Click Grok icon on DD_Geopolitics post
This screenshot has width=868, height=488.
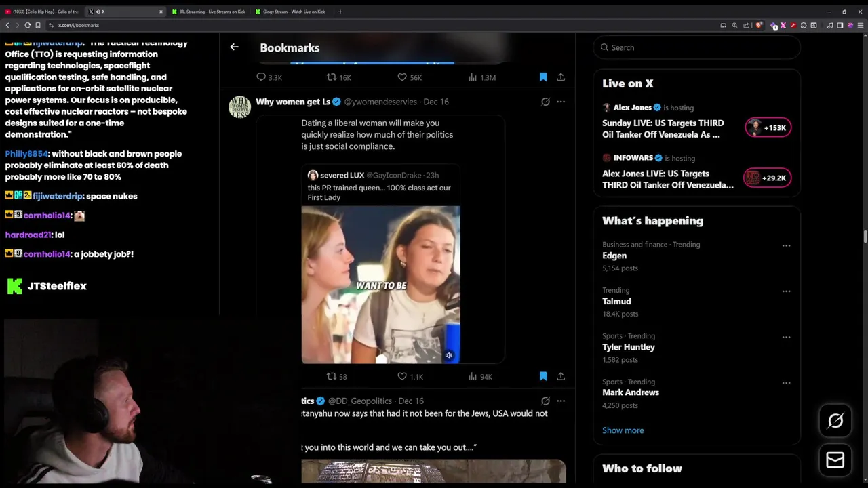(545, 401)
